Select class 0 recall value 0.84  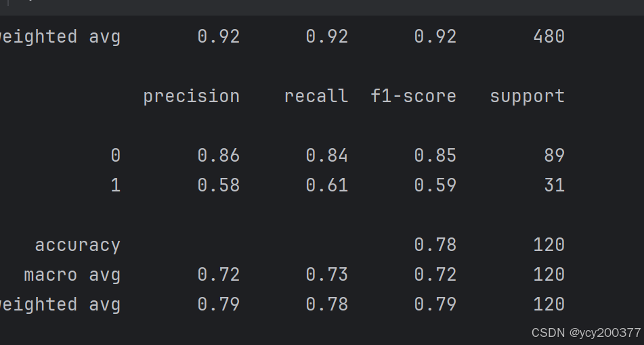click(x=327, y=156)
